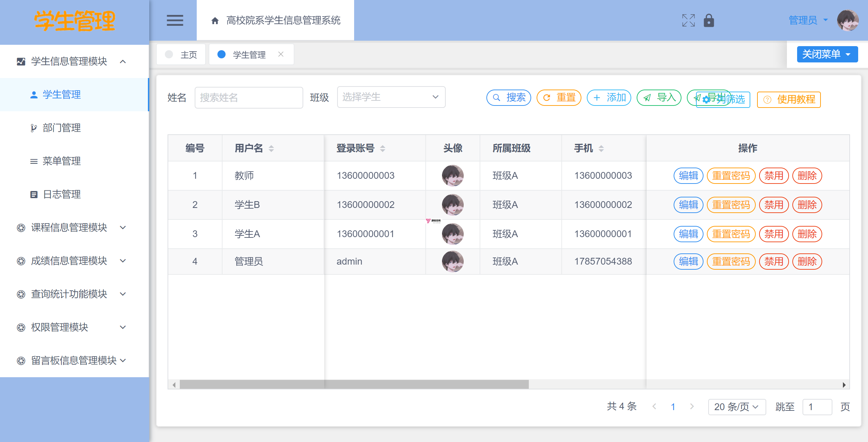Close the 学生管理 tab

tap(281, 54)
